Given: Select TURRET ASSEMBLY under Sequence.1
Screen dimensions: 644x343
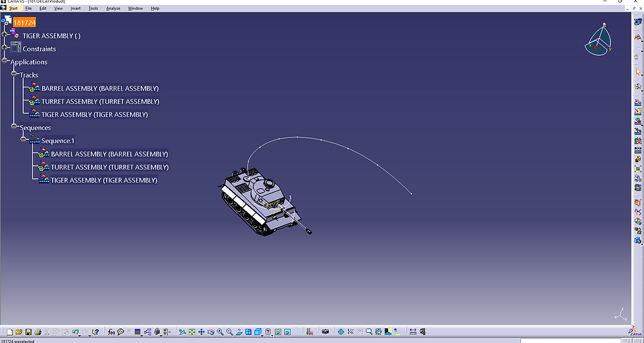Looking at the screenshot, I should pyautogui.click(x=110, y=167).
